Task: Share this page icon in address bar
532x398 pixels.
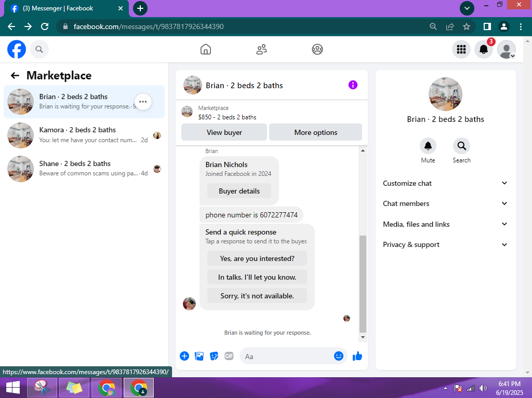Action: point(450,26)
